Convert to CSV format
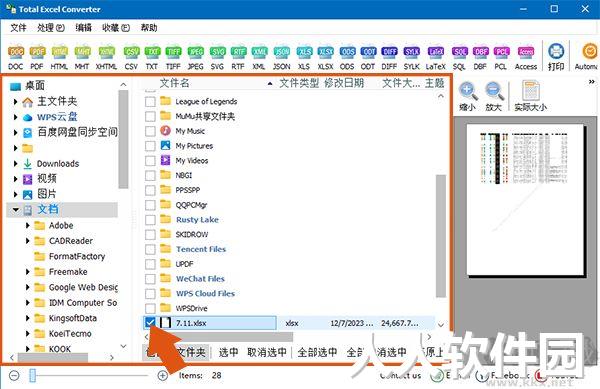This screenshot has height=389, width=600. click(131, 57)
